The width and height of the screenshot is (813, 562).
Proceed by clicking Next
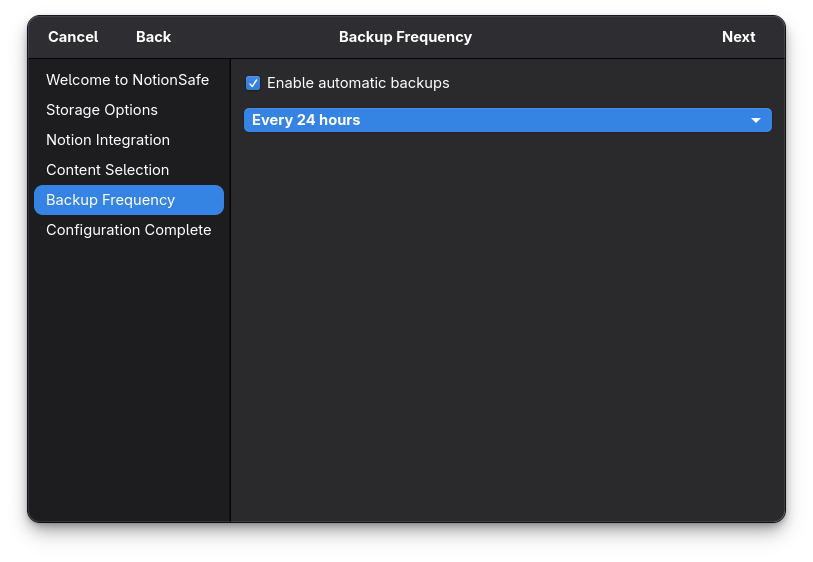click(x=738, y=37)
